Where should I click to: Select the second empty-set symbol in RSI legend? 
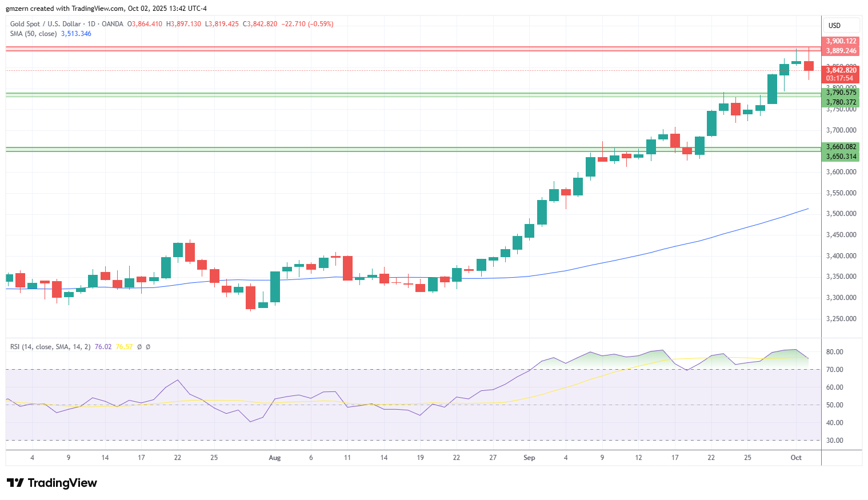coord(148,347)
